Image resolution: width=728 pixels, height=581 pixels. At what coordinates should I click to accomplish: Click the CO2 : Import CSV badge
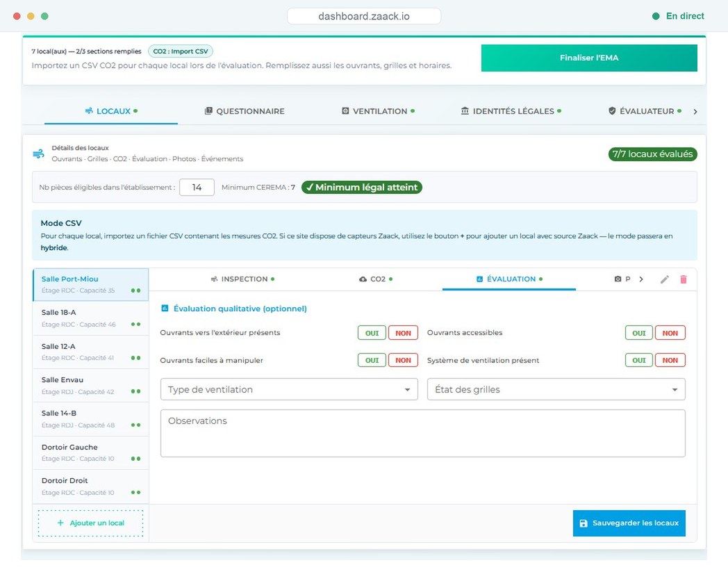coord(181,51)
